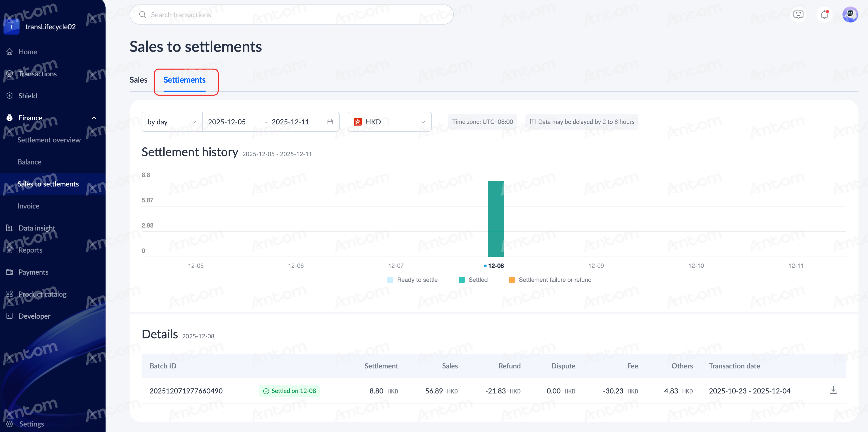Toggle 'Settlement failure or refund' legend swatch
This screenshot has width=868, height=432.
pyautogui.click(x=512, y=280)
